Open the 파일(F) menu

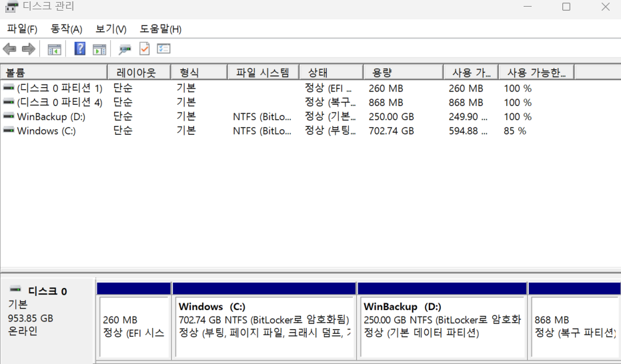pyautogui.click(x=22, y=29)
